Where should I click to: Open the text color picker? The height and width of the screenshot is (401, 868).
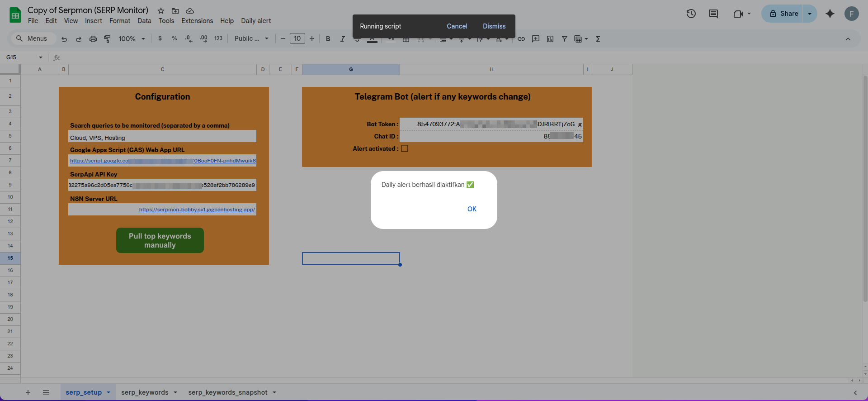point(372,40)
